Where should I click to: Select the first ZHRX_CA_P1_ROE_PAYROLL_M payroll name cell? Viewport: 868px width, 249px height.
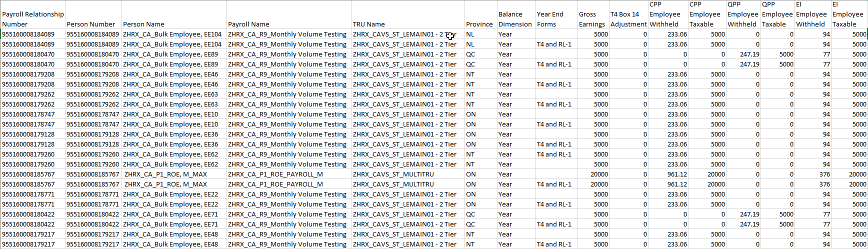coord(275,174)
